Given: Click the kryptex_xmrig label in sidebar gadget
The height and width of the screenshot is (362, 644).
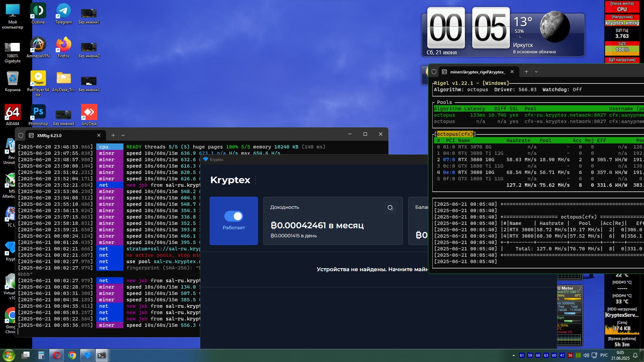Looking at the screenshot, I should [x=622, y=23].
